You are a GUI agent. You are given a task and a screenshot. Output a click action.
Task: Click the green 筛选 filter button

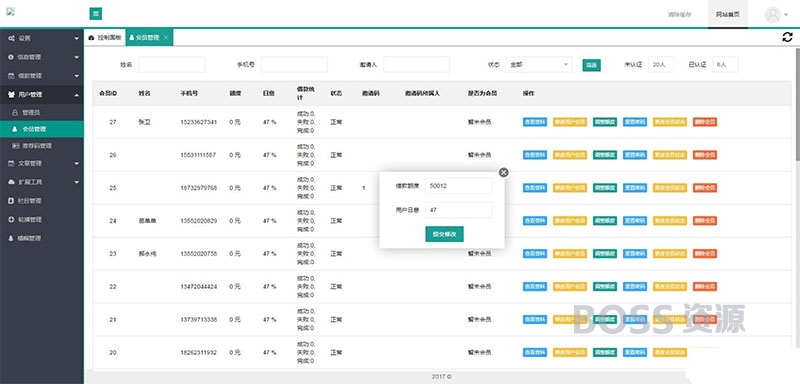(591, 65)
